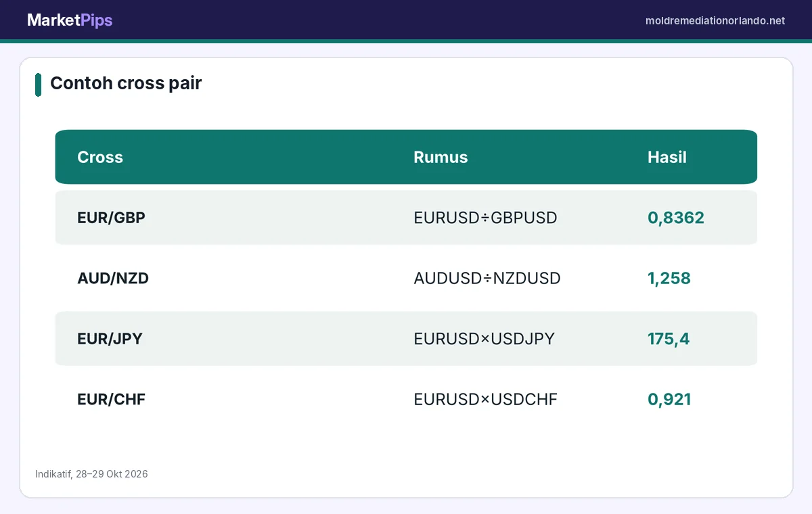Viewport: 812px width, 514px height.
Task: Select the EUR/GBP cross cell
Action: tap(111, 218)
